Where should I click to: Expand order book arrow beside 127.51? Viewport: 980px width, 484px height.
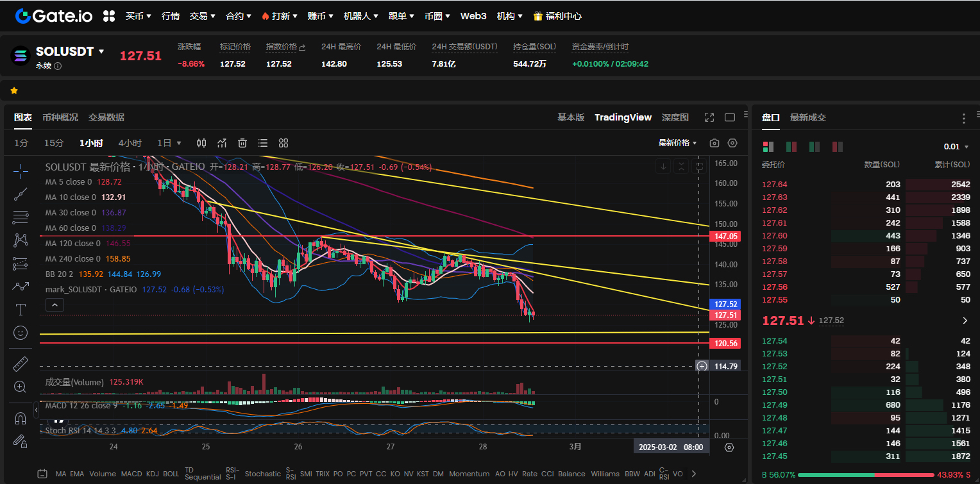point(965,321)
